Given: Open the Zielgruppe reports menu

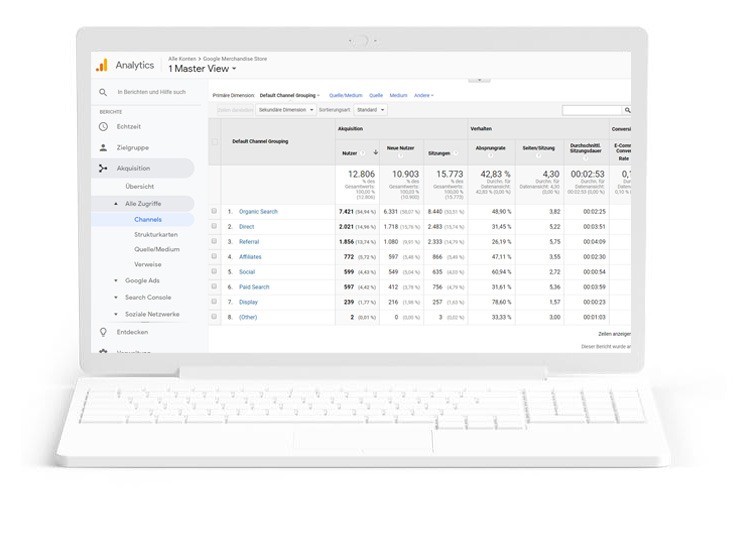Looking at the screenshot, I should point(133,148).
